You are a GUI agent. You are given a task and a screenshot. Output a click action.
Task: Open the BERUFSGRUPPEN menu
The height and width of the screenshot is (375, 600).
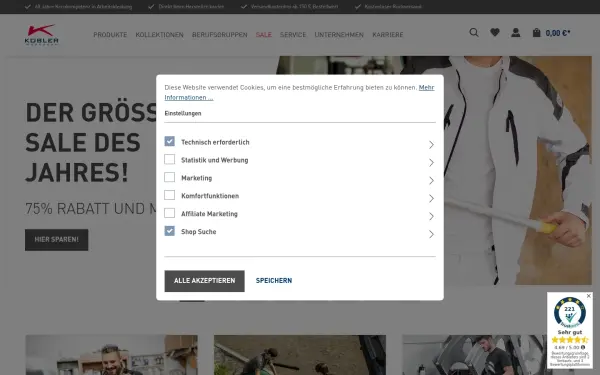pyautogui.click(x=220, y=34)
